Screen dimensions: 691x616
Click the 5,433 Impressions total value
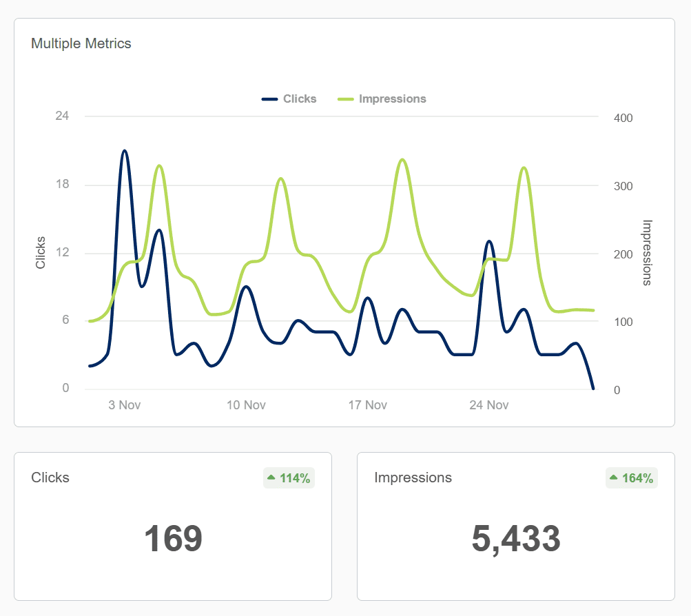click(515, 539)
